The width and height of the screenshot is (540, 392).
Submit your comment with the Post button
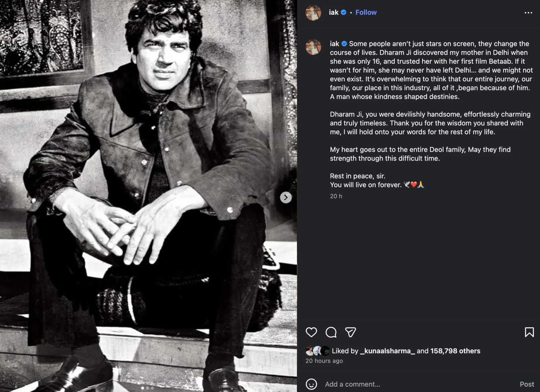(x=527, y=384)
